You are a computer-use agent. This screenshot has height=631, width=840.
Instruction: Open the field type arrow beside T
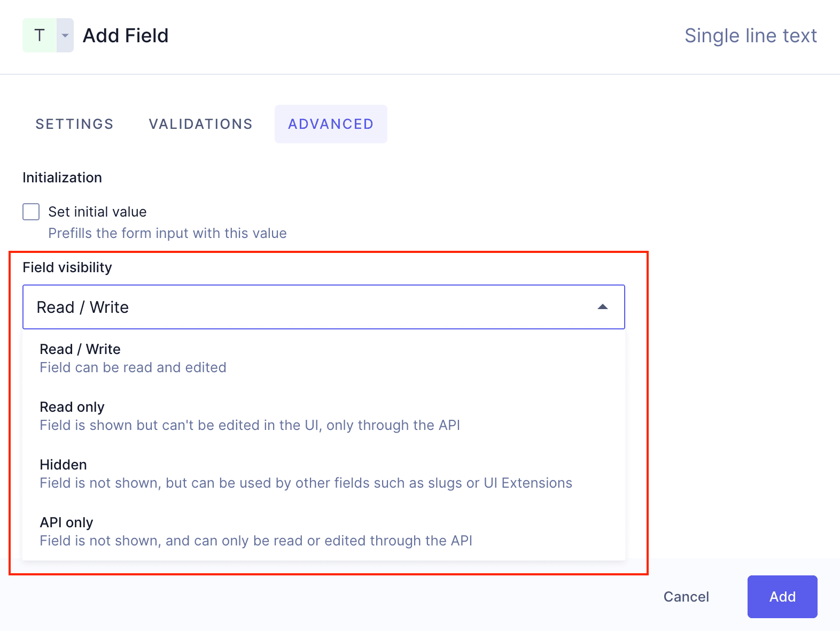(x=65, y=35)
